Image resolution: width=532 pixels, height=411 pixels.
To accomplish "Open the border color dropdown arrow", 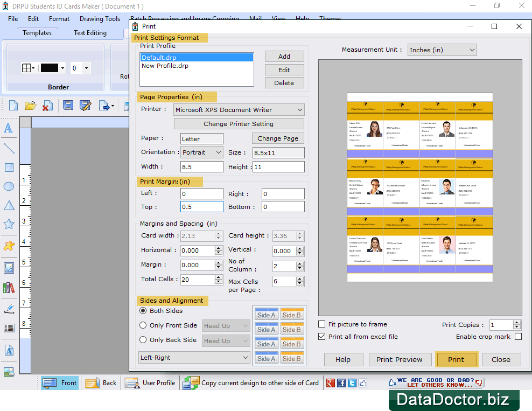I will pos(63,68).
